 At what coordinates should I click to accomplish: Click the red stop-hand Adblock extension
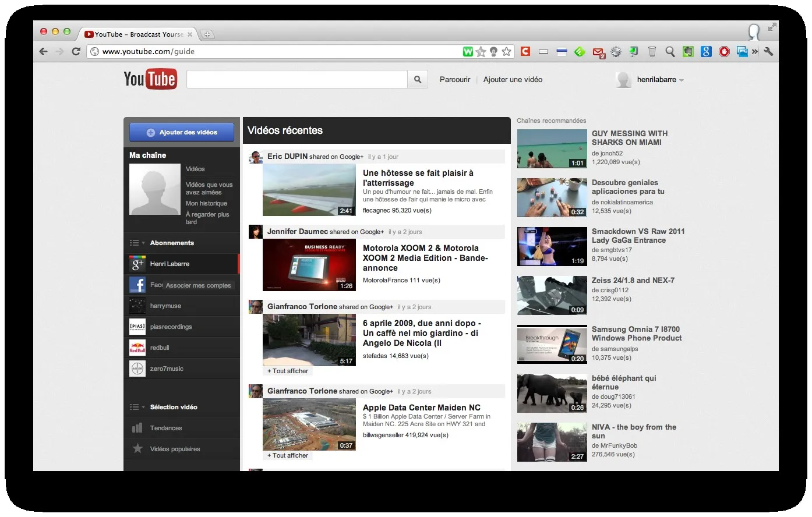click(724, 52)
